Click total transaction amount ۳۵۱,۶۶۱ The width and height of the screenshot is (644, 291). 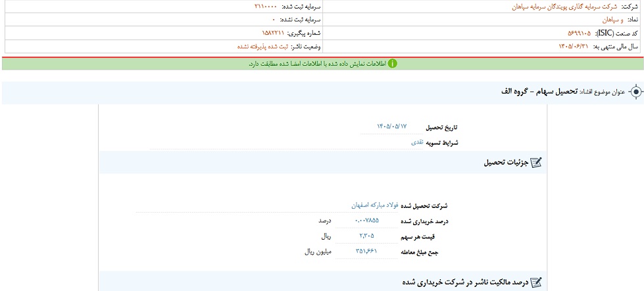[x=366, y=251]
